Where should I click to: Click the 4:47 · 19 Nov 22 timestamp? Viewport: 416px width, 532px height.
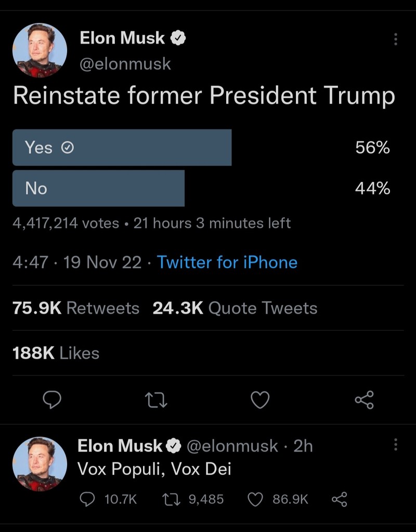click(x=77, y=262)
